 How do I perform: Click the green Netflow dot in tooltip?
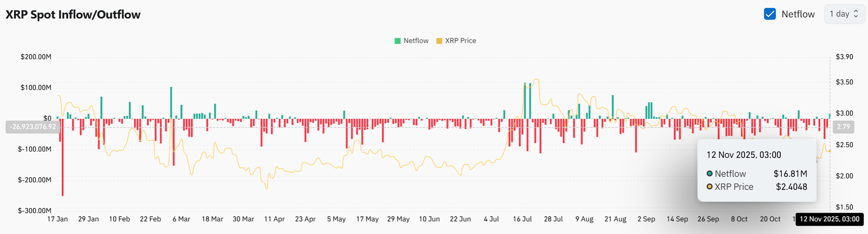709,174
